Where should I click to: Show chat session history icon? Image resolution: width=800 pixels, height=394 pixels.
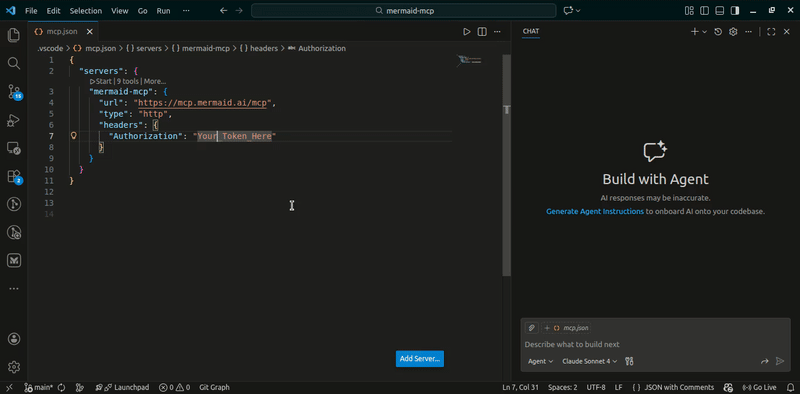(718, 32)
